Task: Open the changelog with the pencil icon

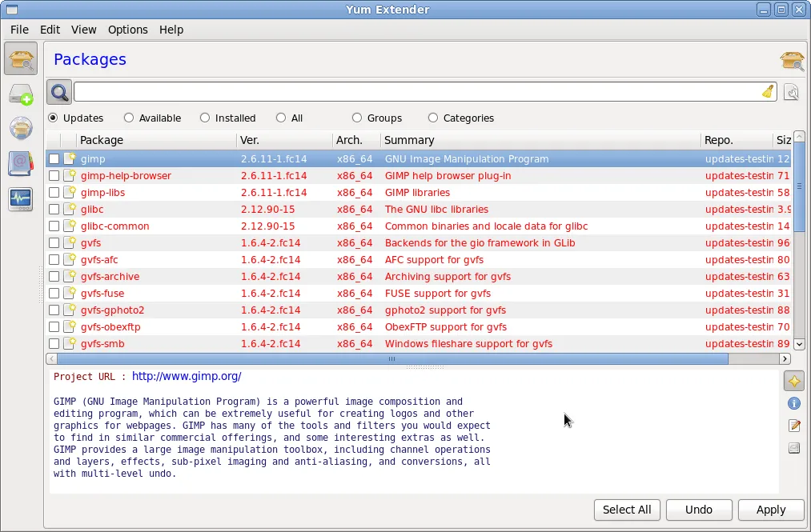Action: click(793, 426)
